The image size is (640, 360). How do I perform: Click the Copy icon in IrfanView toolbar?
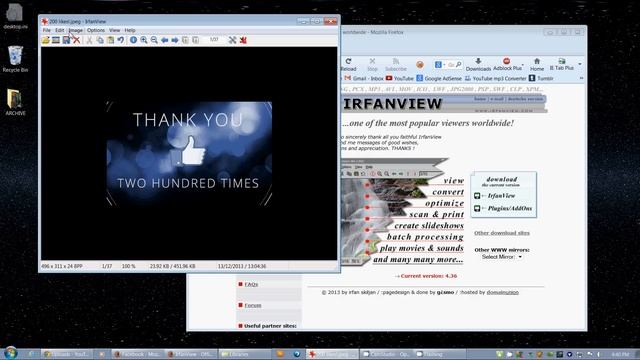(100, 40)
